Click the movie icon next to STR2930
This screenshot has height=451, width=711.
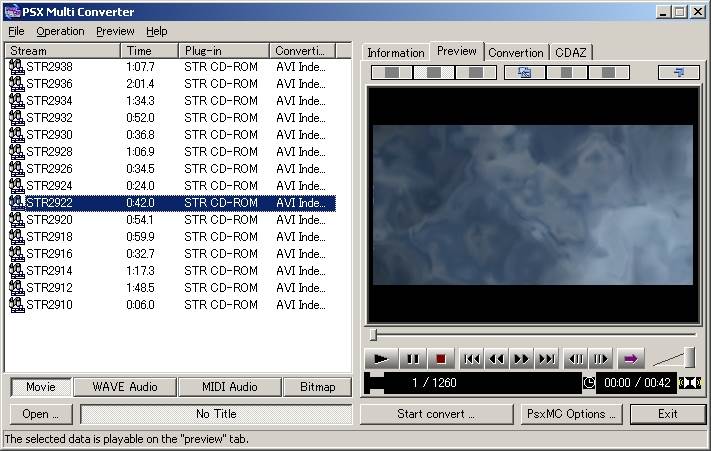tap(17, 135)
